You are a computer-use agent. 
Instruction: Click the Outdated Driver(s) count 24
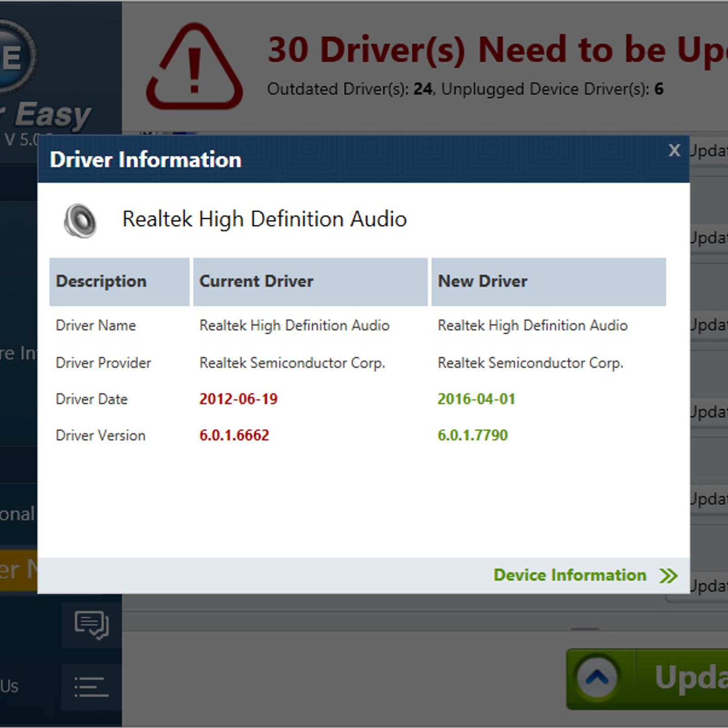click(x=423, y=89)
